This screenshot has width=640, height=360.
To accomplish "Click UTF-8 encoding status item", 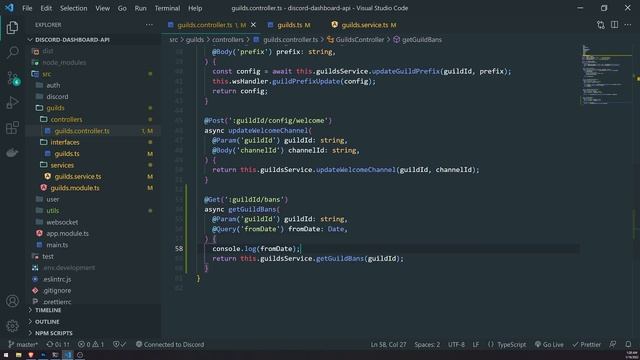I will pos(456,344).
